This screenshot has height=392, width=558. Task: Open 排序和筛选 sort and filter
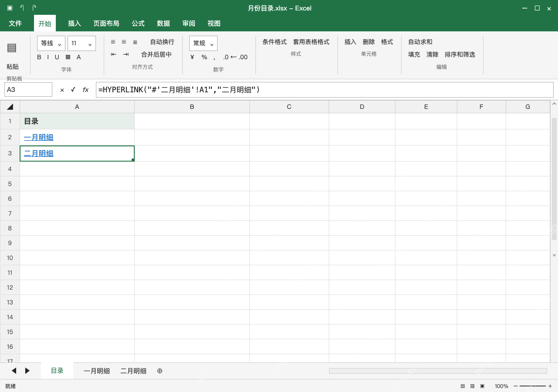coord(460,54)
